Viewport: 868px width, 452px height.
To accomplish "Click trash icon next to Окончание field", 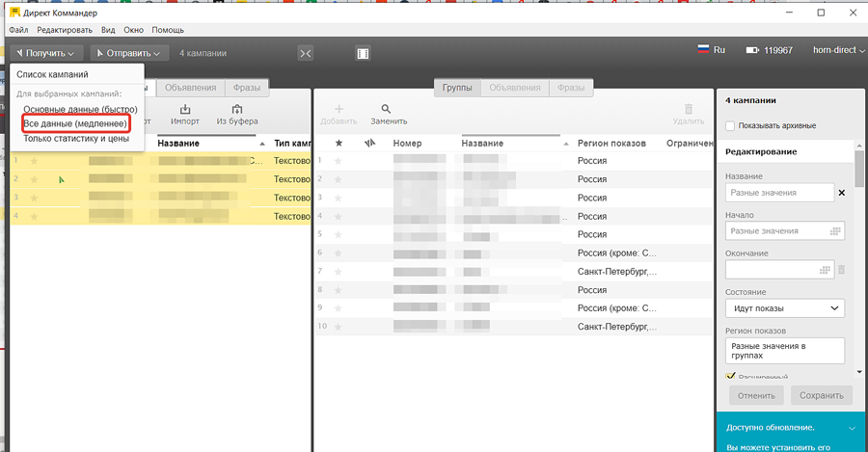I will [841, 270].
